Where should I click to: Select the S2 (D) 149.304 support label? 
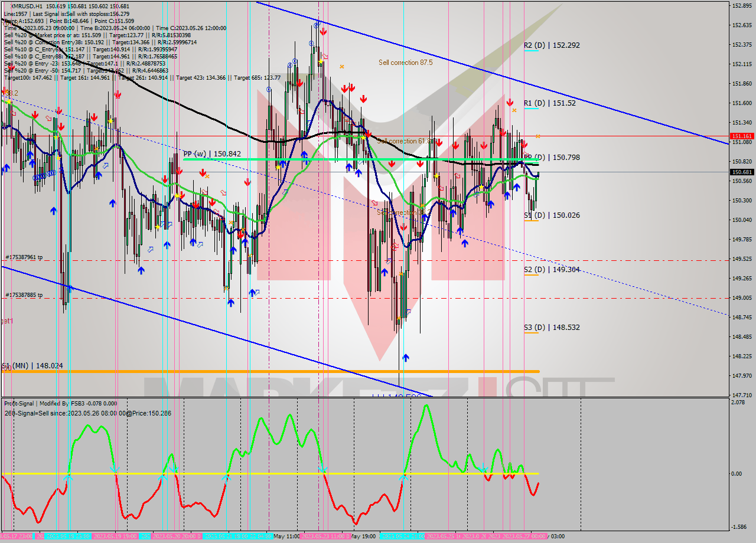(x=552, y=270)
